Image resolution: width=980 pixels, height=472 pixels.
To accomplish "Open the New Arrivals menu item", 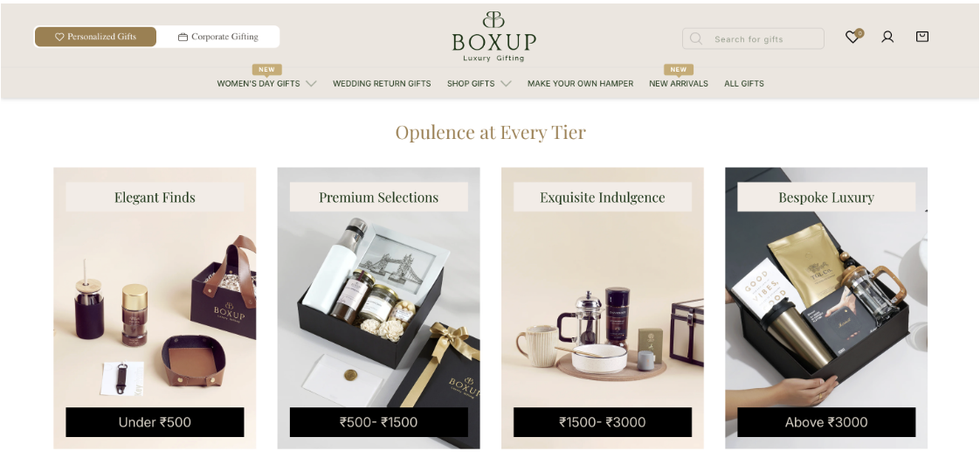I will 678,84.
